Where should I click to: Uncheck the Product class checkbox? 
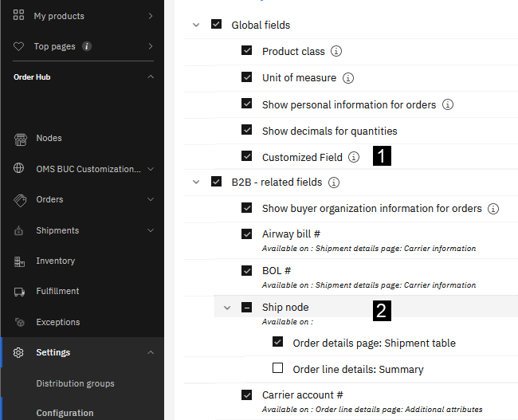click(247, 52)
